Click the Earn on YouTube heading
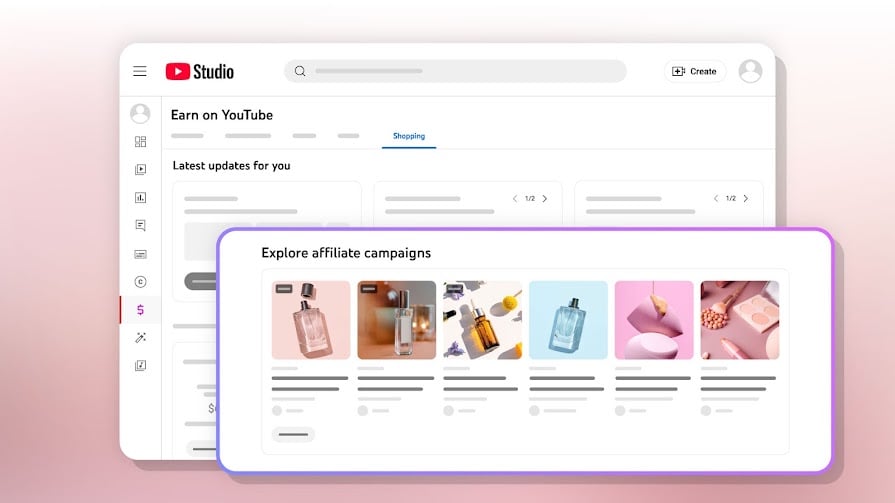Viewport: 895px width, 503px height. point(222,115)
